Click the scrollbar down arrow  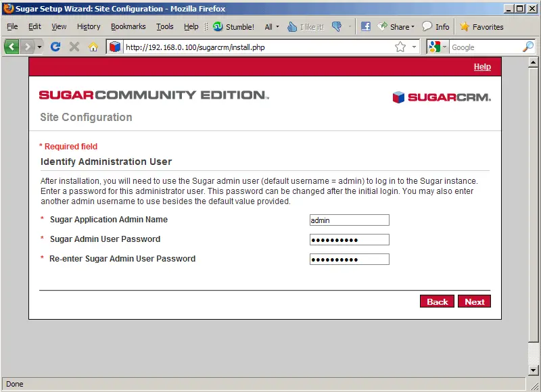pos(533,370)
